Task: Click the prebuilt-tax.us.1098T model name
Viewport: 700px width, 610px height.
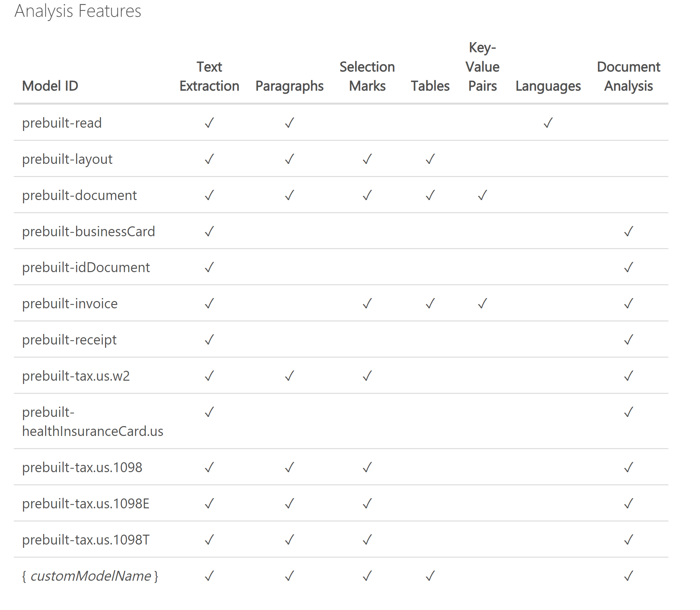Action: 86,540
